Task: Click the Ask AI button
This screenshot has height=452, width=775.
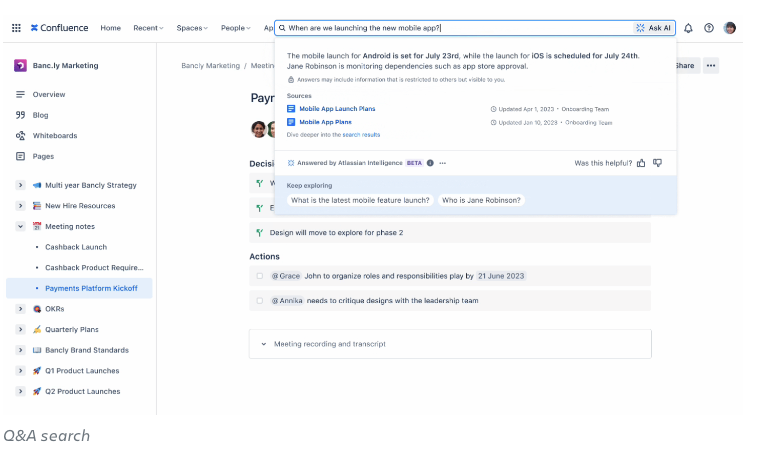Action: pyautogui.click(x=654, y=28)
